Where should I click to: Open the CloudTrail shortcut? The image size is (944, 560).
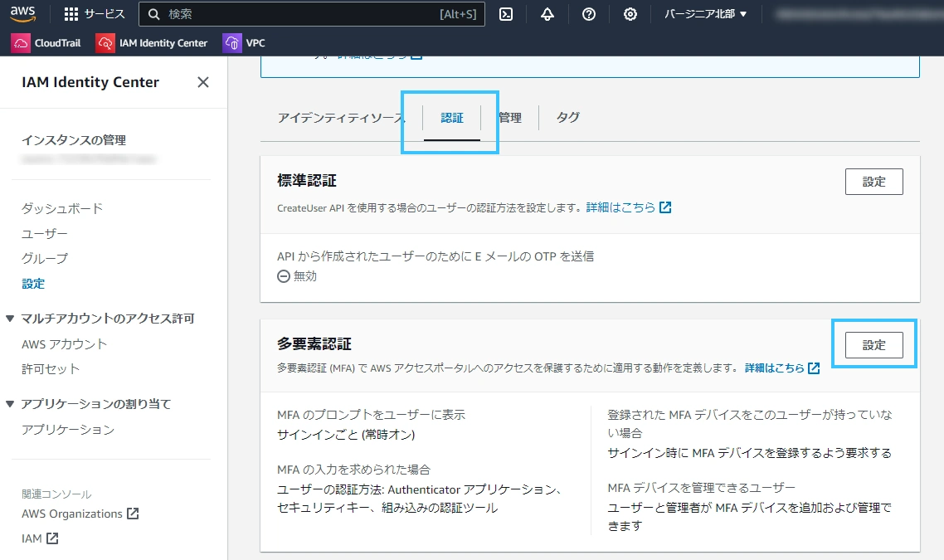point(46,43)
